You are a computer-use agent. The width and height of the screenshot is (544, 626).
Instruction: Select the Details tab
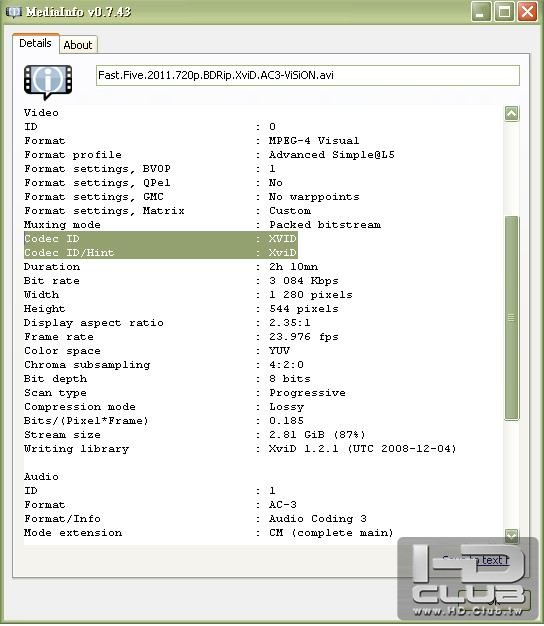36,43
